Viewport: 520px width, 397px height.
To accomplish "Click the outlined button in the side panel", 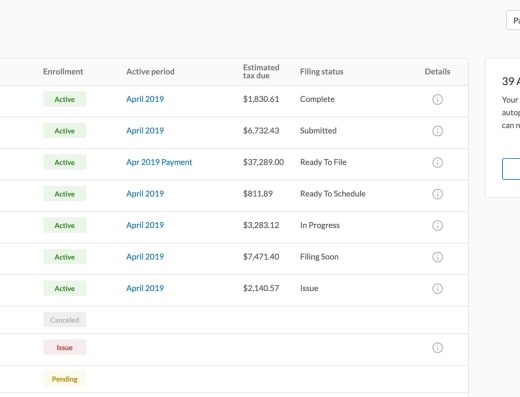I will tap(511, 169).
